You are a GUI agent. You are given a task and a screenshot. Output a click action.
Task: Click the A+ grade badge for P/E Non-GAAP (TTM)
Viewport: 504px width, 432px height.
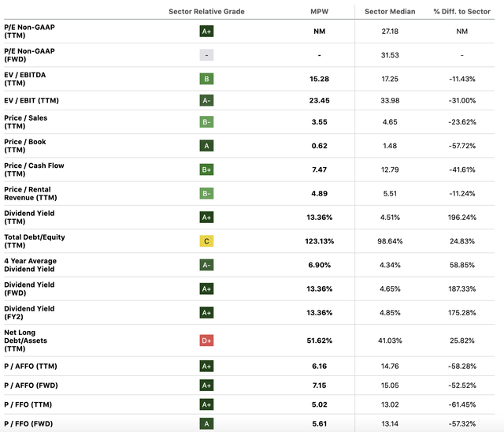pyautogui.click(x=207, y=32)
